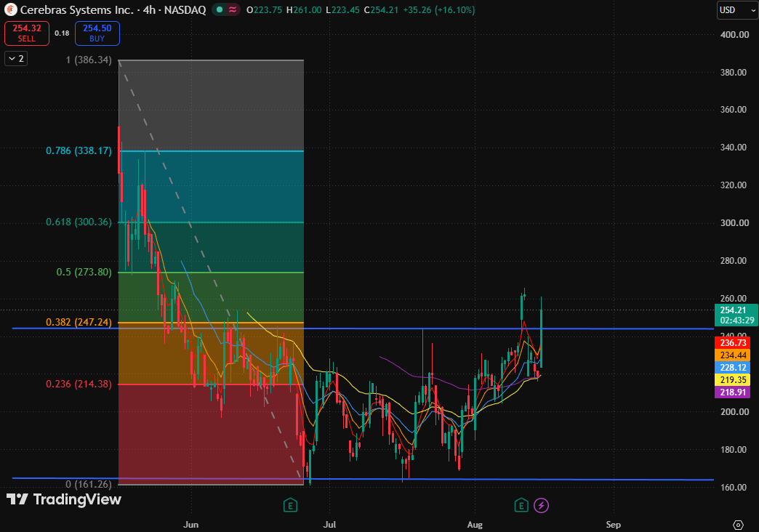759x532 pixels.
Task: Select the 0.236 (214.38) Fibonacci label
Action: (x=79, y=384)
